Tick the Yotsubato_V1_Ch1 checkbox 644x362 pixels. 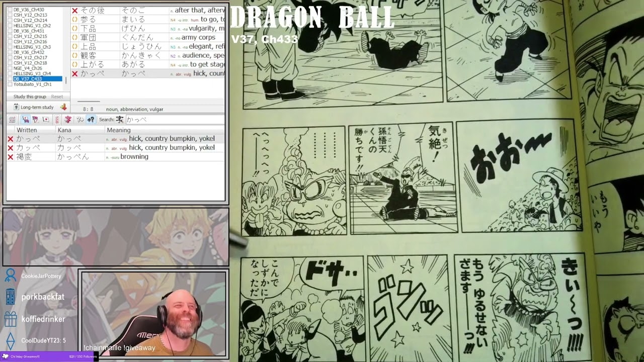click(10, 84)
